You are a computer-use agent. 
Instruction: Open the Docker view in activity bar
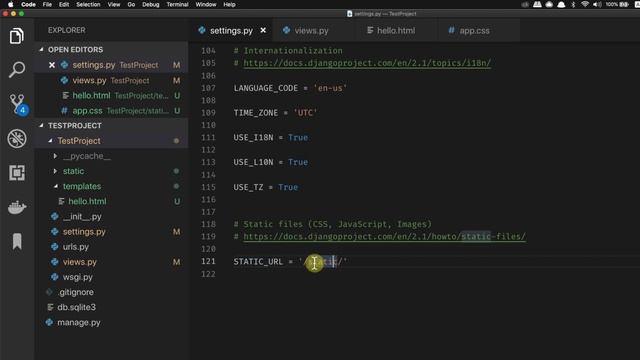17,207
